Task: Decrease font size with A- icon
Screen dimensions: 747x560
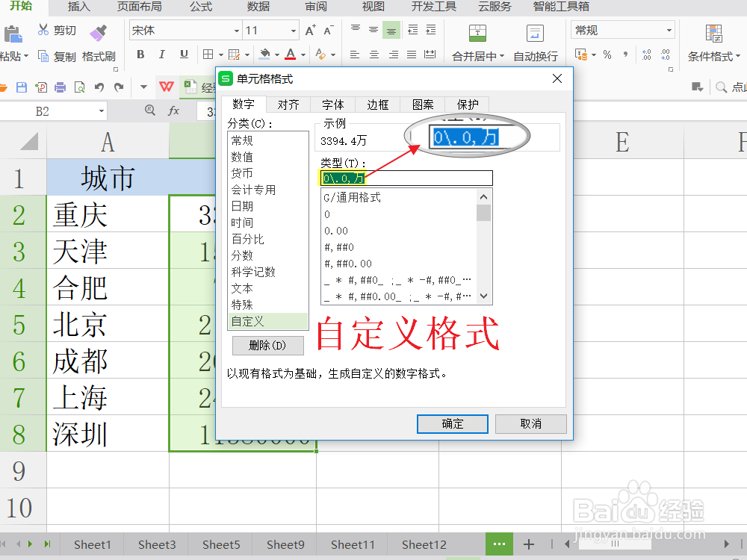Action: [x=328, y=31]
